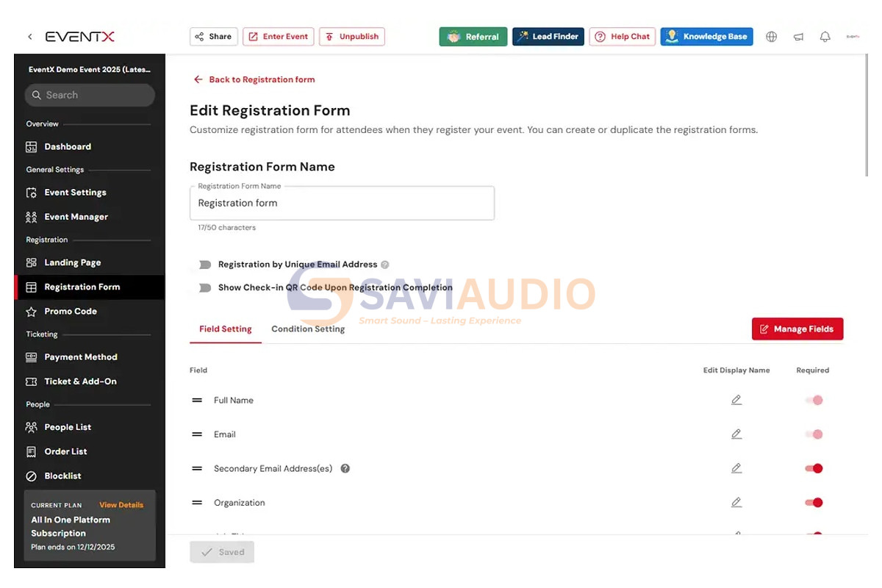Toggle Required switch for Full Name

pyautogui.click(x=814, y=401)
